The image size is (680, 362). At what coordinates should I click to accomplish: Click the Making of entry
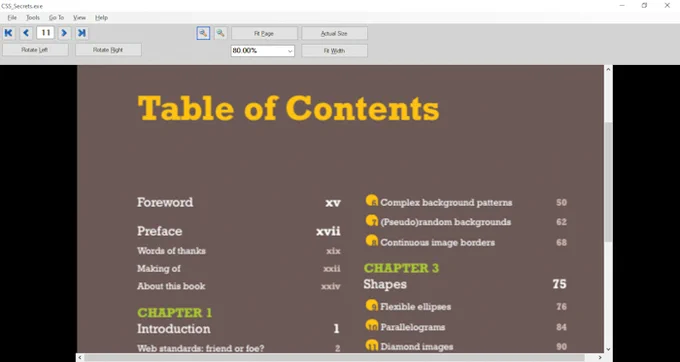pyautogui.click(x=159, y=269)
